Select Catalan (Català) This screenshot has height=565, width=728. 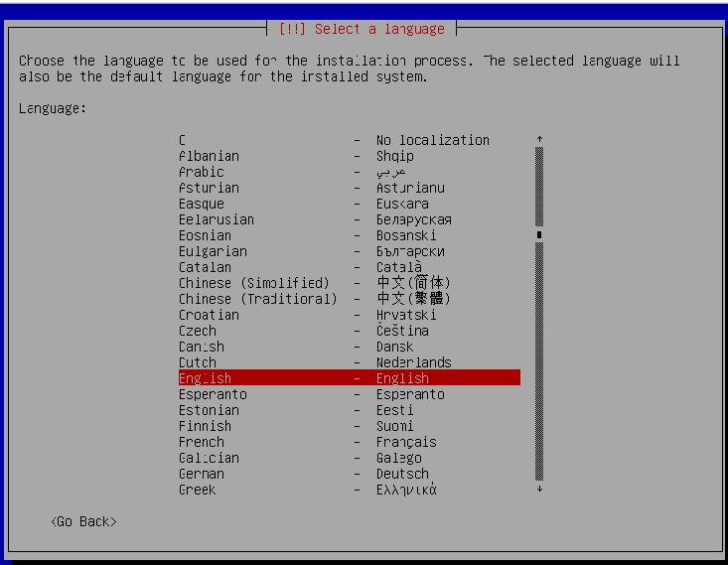click(x=350, y=267)
